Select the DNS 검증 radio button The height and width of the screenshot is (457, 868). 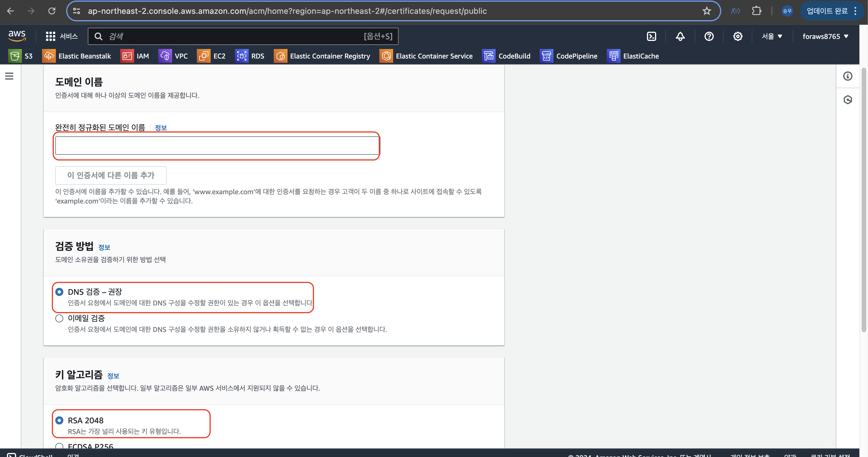pos(59,292)
